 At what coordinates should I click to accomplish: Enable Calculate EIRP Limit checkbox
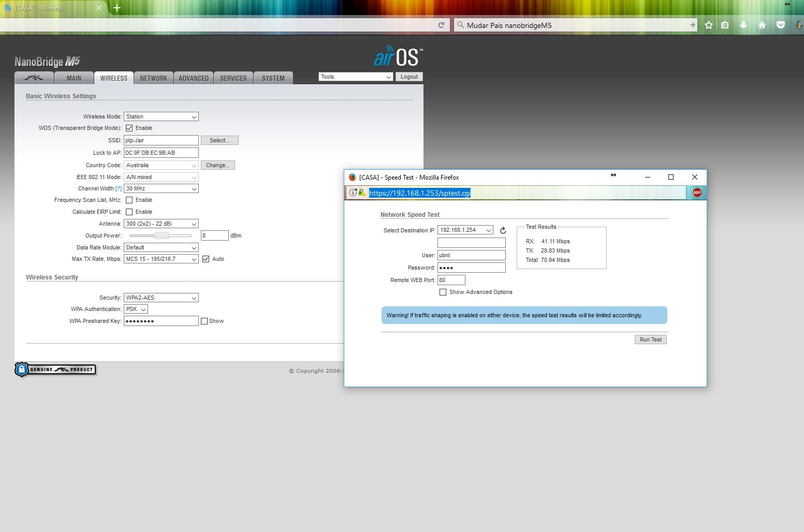click(x=129, y=212)
